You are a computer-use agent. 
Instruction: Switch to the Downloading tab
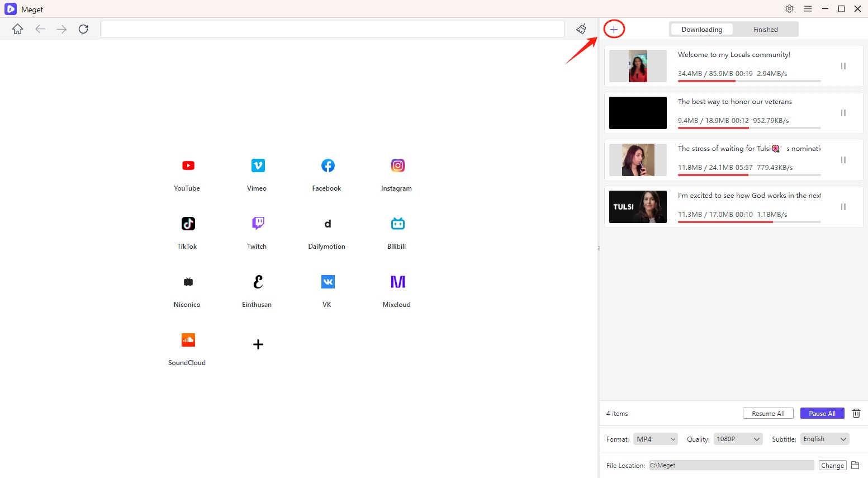pyautogui.click(x=702, y=30)
